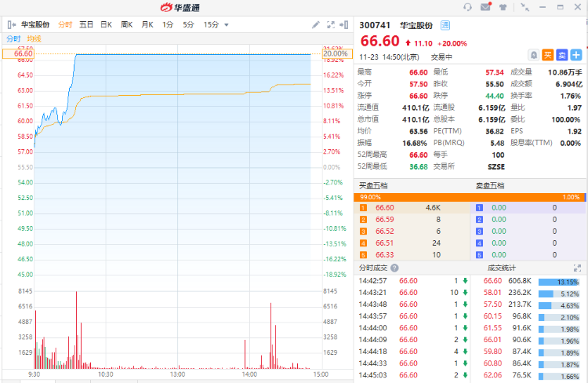588x383 pixels.
Task: Open the 分时成交 help question icon
Action: [x=394, y=268]
